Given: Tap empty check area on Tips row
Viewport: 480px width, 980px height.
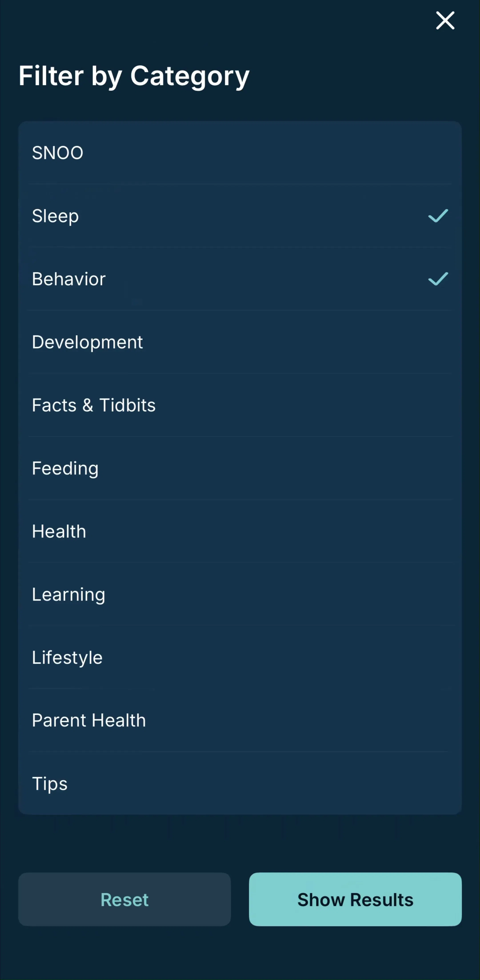Looking at the screenshot, I should (x=438, y=783).
